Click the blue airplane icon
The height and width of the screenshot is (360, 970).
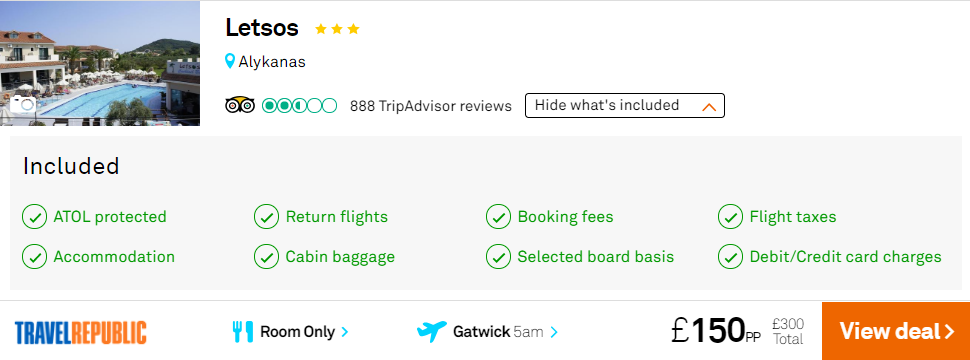coord(431,332)
